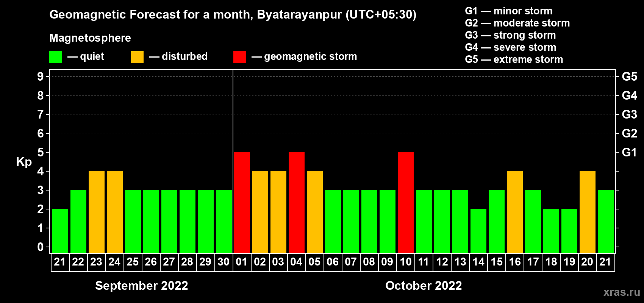The height and width of the screenshot is (303, 644).
Task: Select the red storm bar for October 04
Action: 297,202
